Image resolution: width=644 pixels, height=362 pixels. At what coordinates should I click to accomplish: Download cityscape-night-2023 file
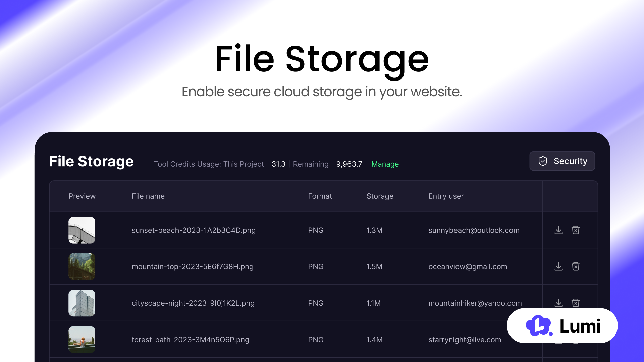[x=558, y=302]
